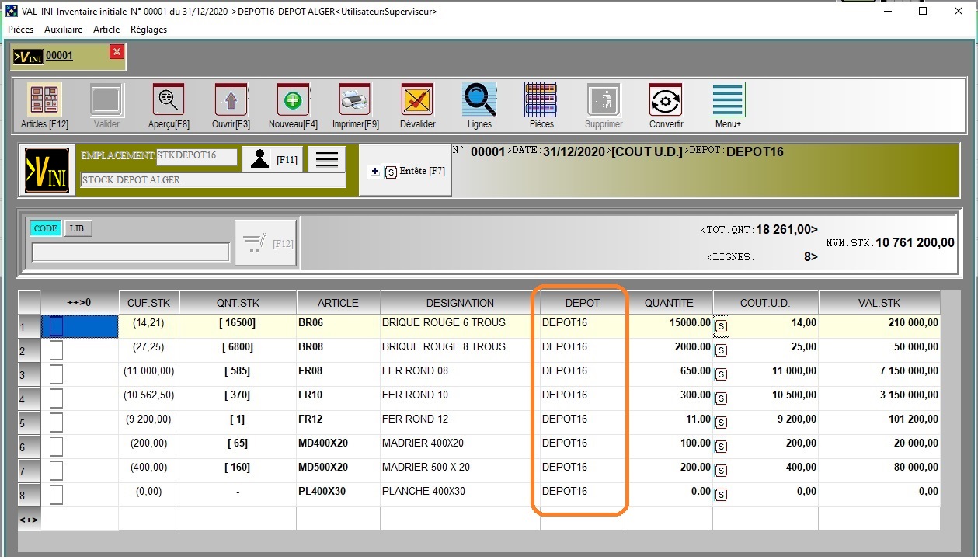Click the user [F11] button

point(272,159)
